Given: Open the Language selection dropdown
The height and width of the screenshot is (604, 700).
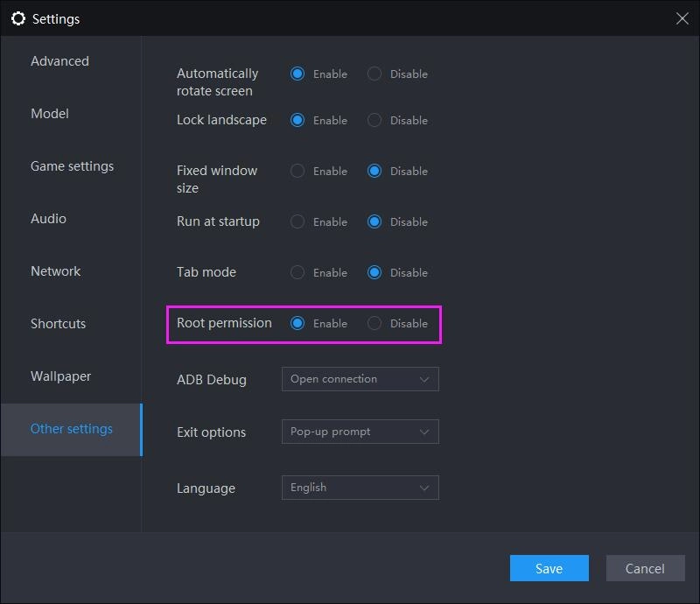Looking at the screenshot, I should coord(360,488).
